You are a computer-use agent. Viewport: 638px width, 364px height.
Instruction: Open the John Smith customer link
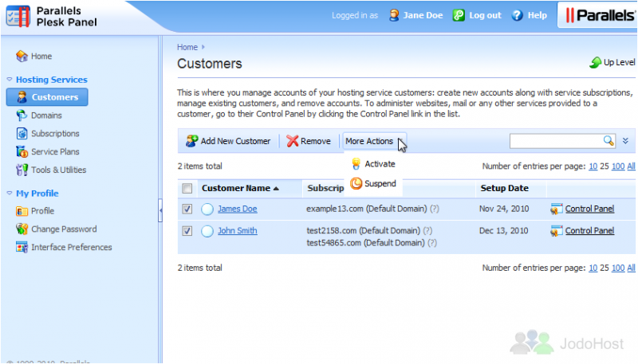coord(237,231)
